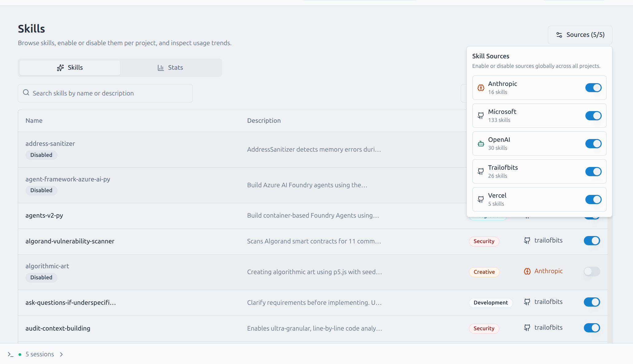Open the Sources (5/5) dropdown
Screen dimensions: 633x364
click(580, 35)
